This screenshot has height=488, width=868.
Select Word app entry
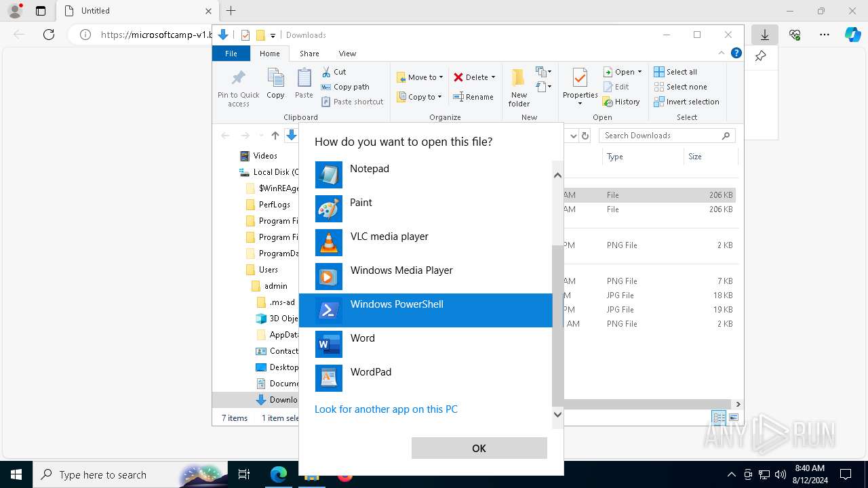[425, 344]
